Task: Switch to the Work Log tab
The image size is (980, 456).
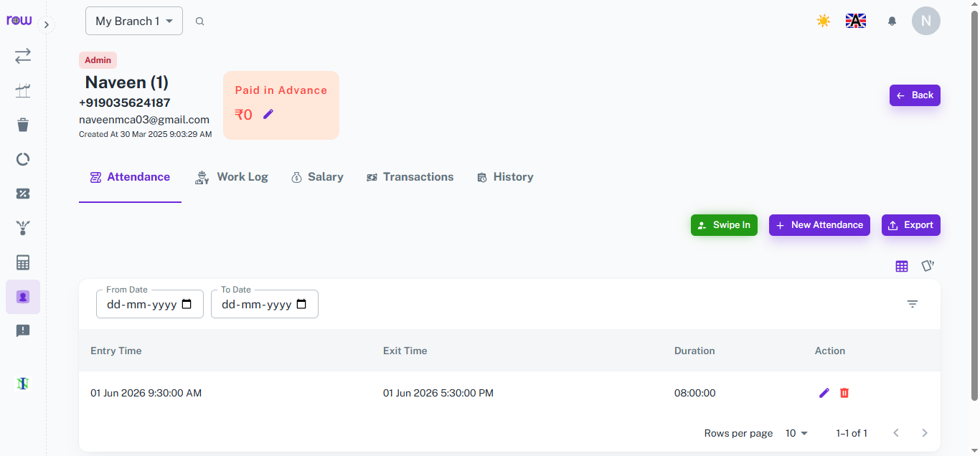Action: point(231,177)
